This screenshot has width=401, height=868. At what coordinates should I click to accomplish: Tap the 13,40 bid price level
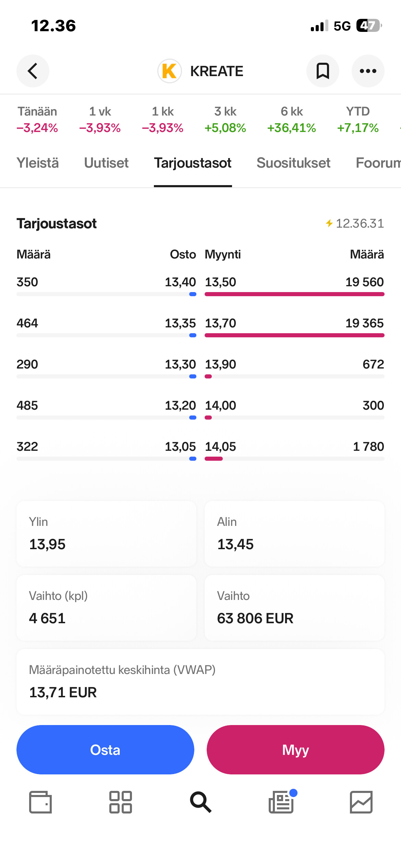(x=180, y=282)
